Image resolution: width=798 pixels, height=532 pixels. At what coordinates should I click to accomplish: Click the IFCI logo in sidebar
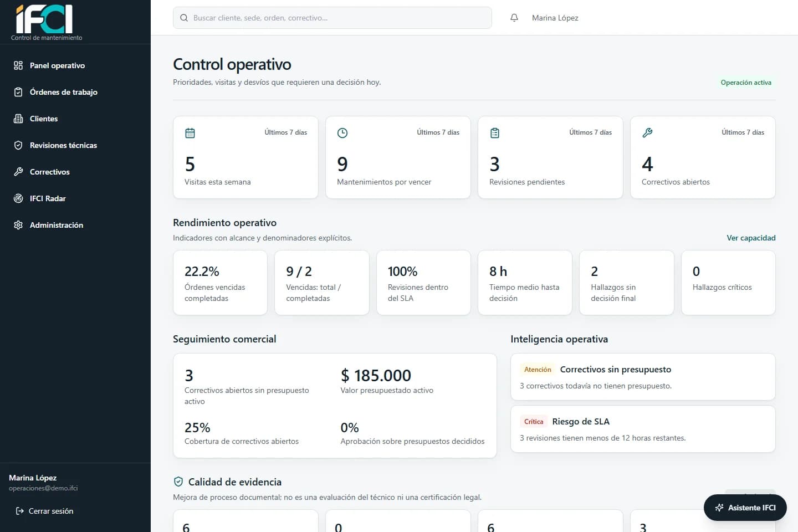pos(45,20)
